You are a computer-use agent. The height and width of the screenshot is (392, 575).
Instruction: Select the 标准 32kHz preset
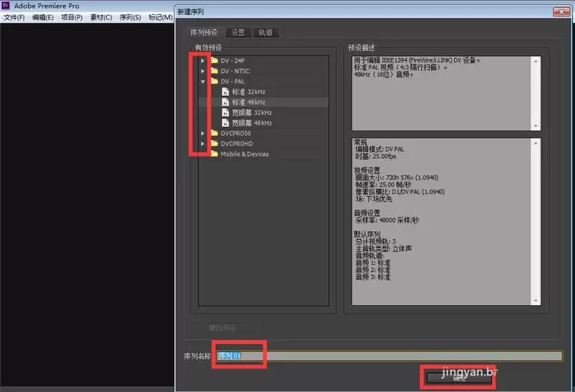pos(249,92)
